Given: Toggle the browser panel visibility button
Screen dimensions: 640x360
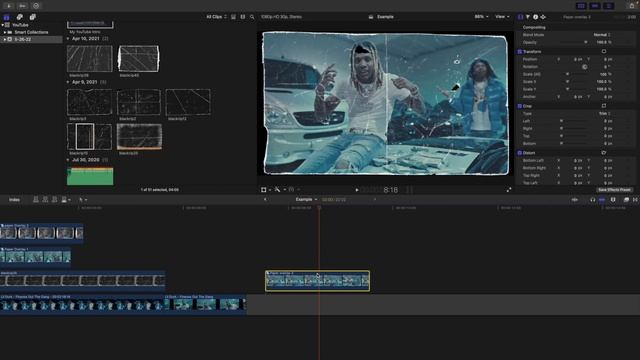Looking at the screenshot, I should point(581,6).
